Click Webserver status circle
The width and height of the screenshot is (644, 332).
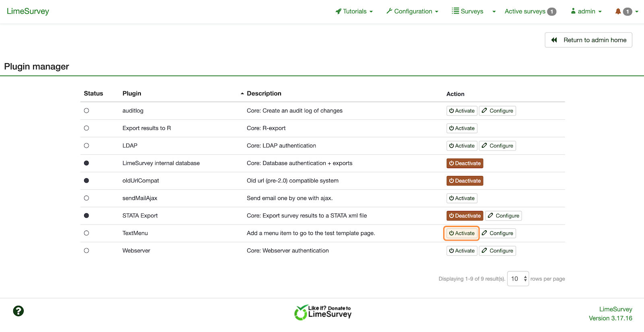point(87,250)
